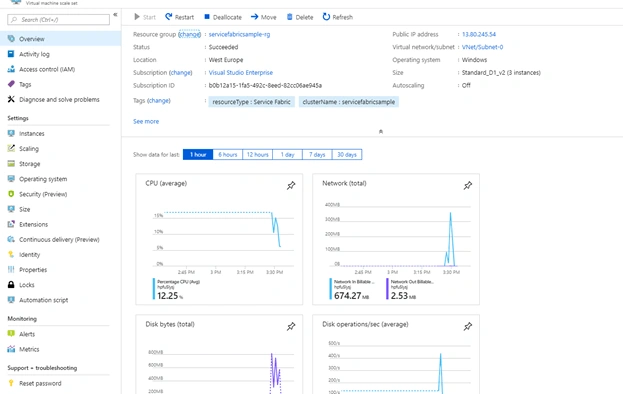Screen dimensions: 623x394
Task: Click the 674.27 MB network value
Action: point(351,296)
